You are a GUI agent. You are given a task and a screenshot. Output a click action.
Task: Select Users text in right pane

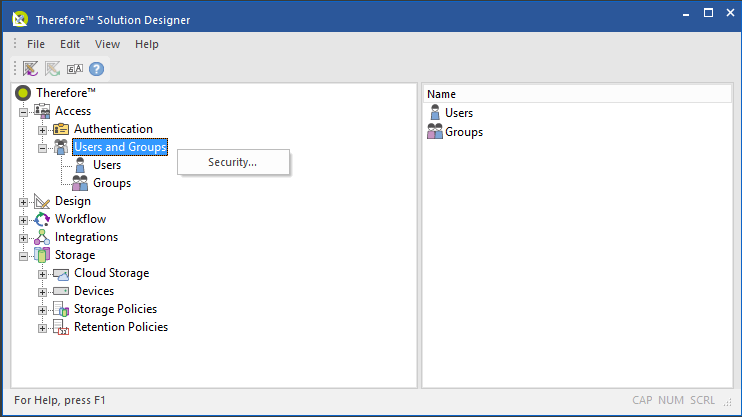coord(459,113)
